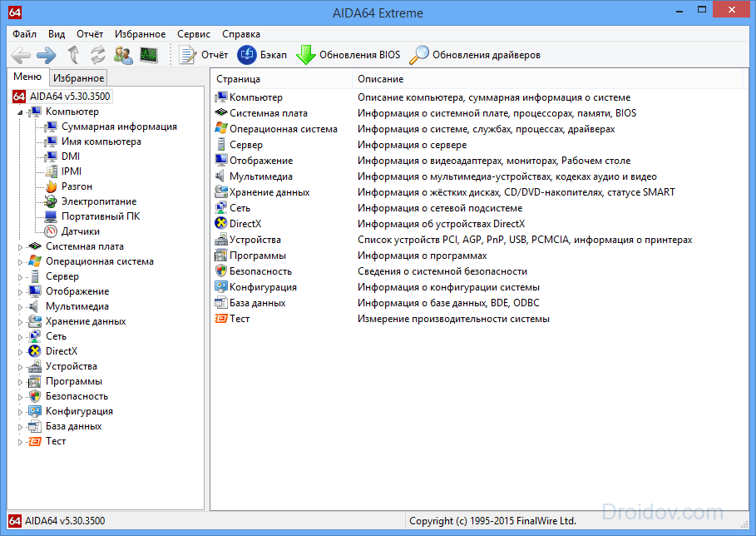Click the Конфигурация icon in page list
This screenshot has height=536, width=756.
tap(221, 287)
